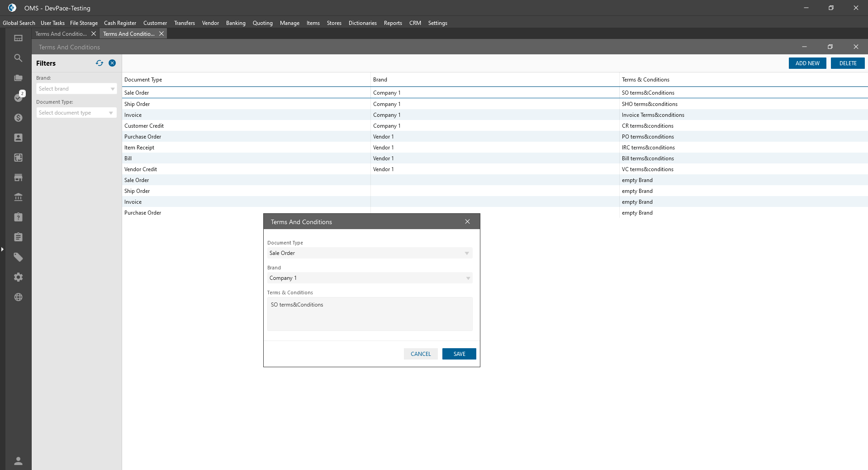Select the Bill row

495,158
